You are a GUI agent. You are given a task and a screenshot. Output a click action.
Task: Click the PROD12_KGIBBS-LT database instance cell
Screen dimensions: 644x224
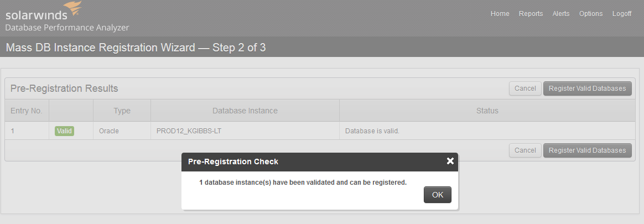(189, 131)
